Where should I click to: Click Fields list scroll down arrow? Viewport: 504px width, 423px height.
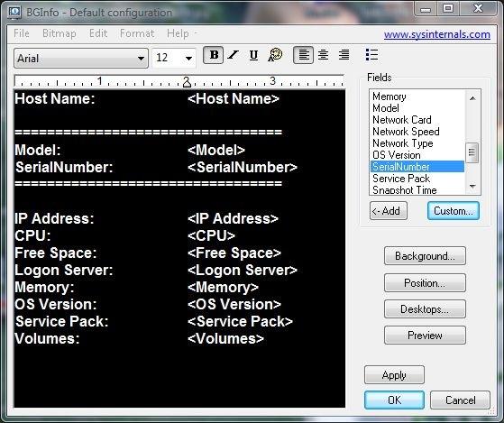tap(472, 187)
